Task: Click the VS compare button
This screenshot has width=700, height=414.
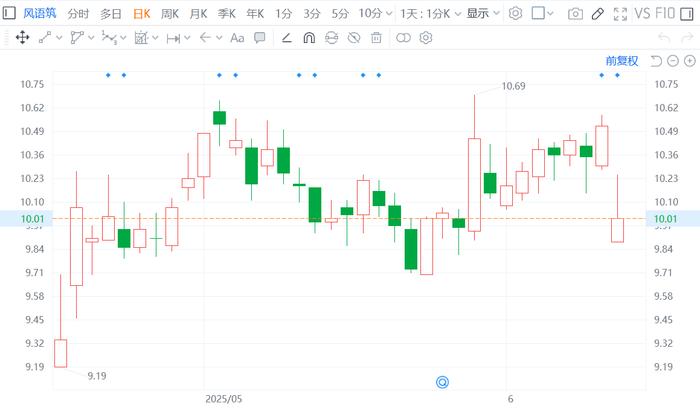Action: pos(642,13)
